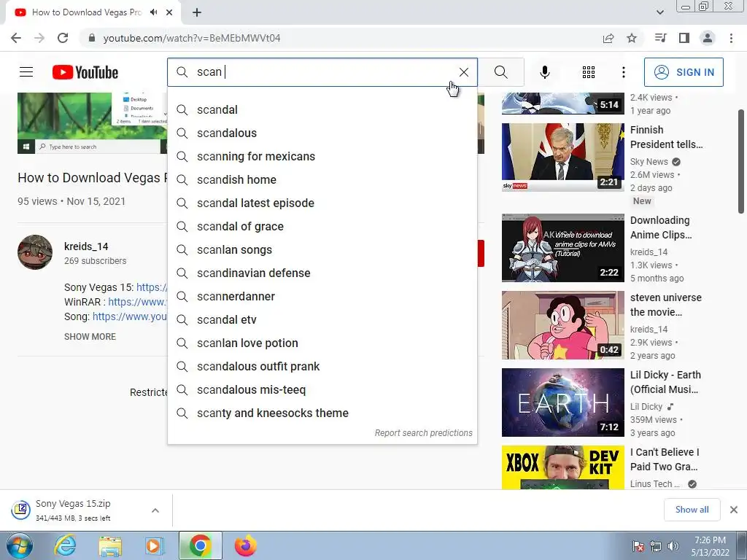Click in the search input field
Screen dimensions: 747x560
(x=322, y=72)
